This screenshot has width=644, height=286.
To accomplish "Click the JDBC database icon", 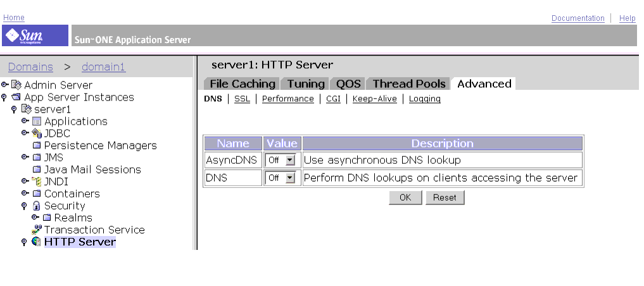I will 37,134.
